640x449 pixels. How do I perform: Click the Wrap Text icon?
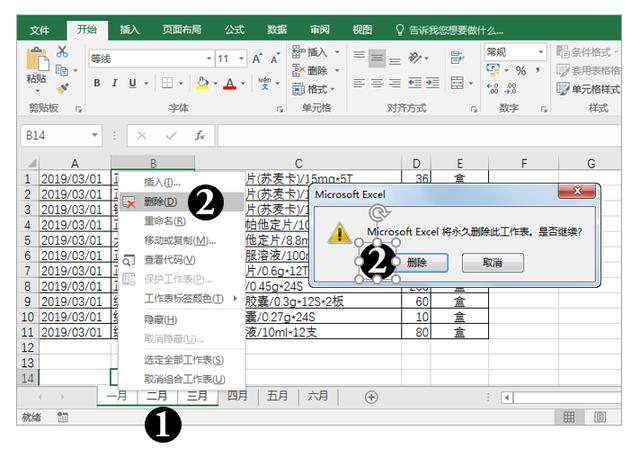point(457,58)
